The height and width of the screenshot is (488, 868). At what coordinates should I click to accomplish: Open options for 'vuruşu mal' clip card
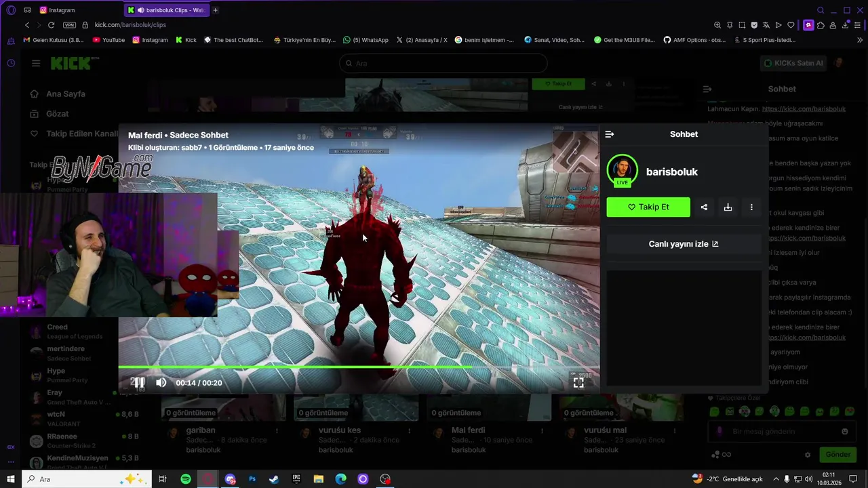pyautogui.click(x=675, y=431)
